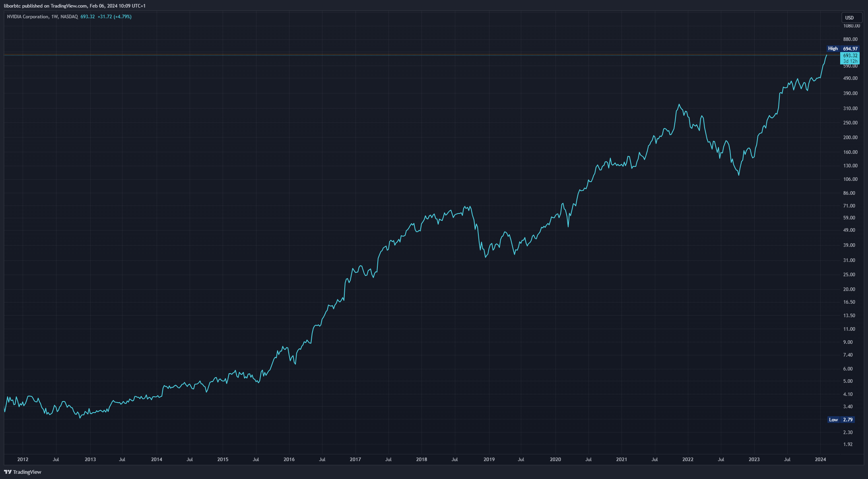Click the 1080.00 price axis label

pos(851,26)
